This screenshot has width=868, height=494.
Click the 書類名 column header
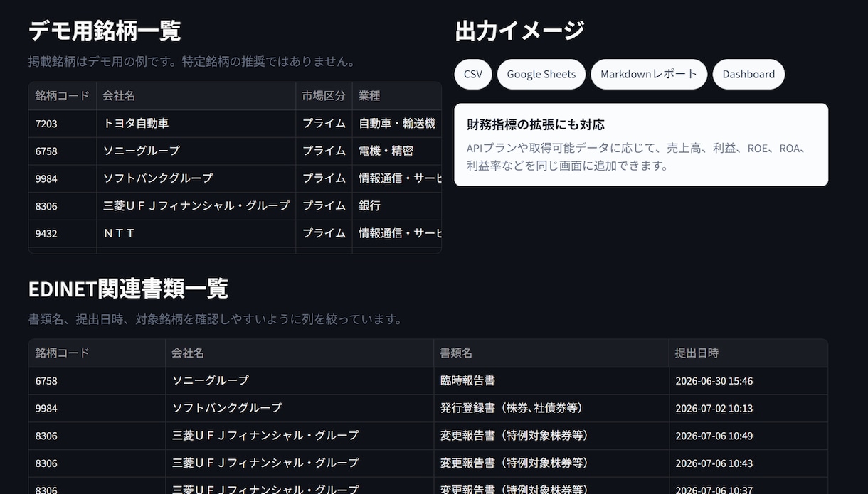tap(551, 353)
